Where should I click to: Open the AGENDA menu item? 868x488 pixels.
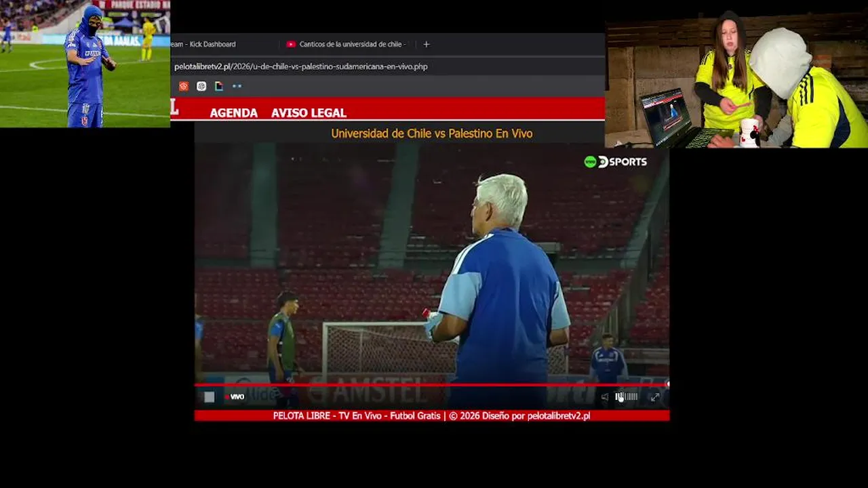click(233, 113)
